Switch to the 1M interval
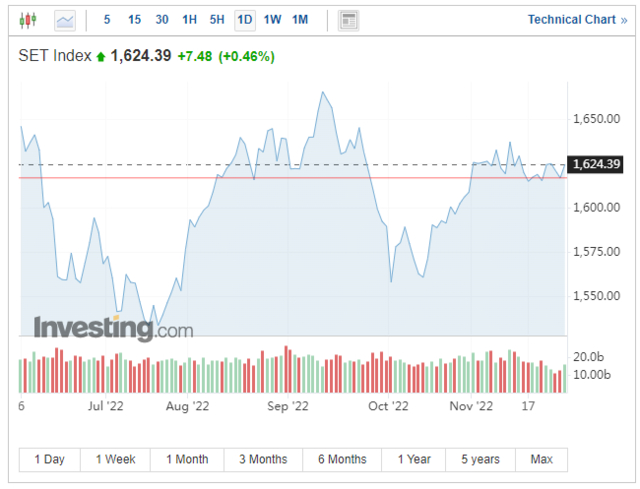The height and width of the screenshot is (489, 640). 300,19
